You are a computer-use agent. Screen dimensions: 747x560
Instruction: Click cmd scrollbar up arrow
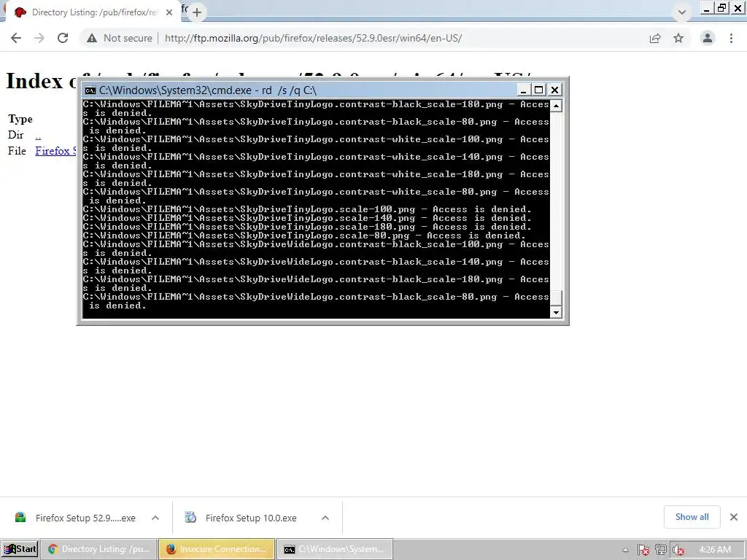556,105
